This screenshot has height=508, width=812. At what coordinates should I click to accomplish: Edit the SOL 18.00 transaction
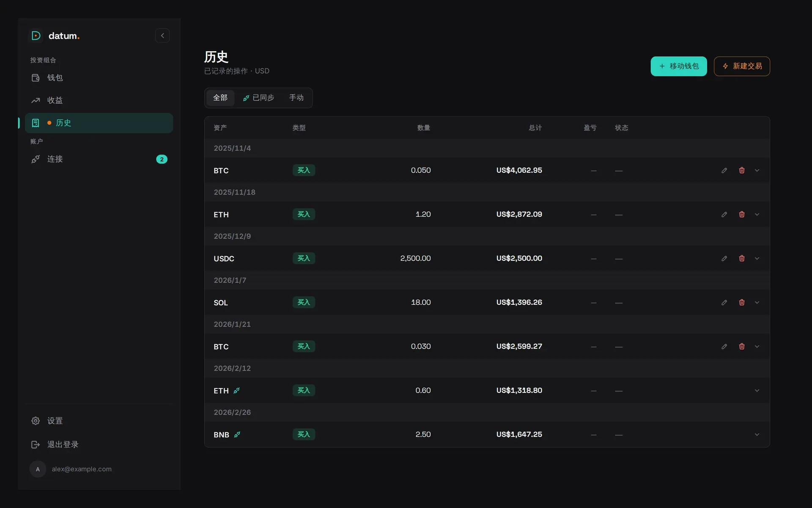(724, 302)
